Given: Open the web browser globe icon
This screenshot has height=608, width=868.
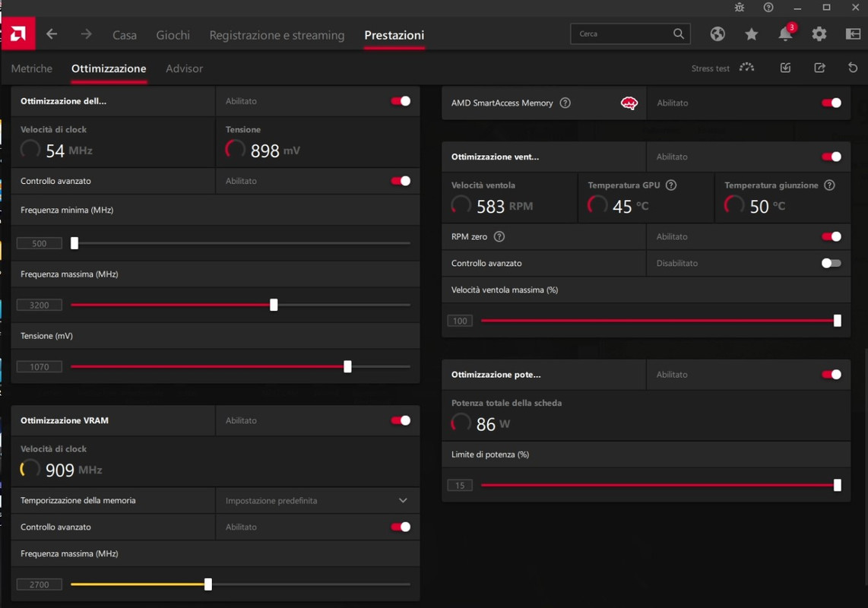Looking at the screenshot, I should 718,34.
